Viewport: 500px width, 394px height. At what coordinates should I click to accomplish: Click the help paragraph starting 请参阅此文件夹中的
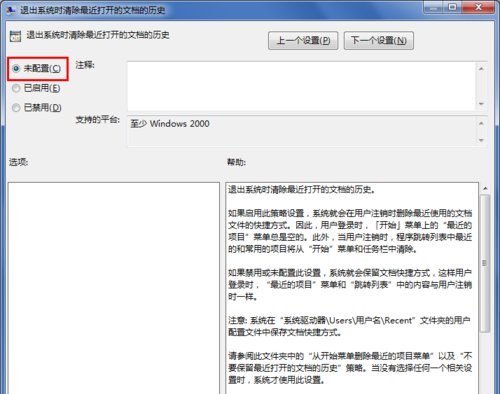(x=350, y=368)
